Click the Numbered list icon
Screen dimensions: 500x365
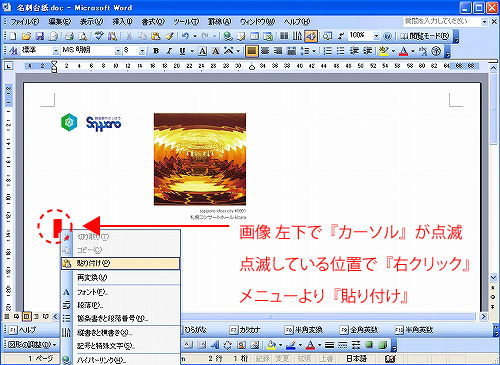[328, 51]
